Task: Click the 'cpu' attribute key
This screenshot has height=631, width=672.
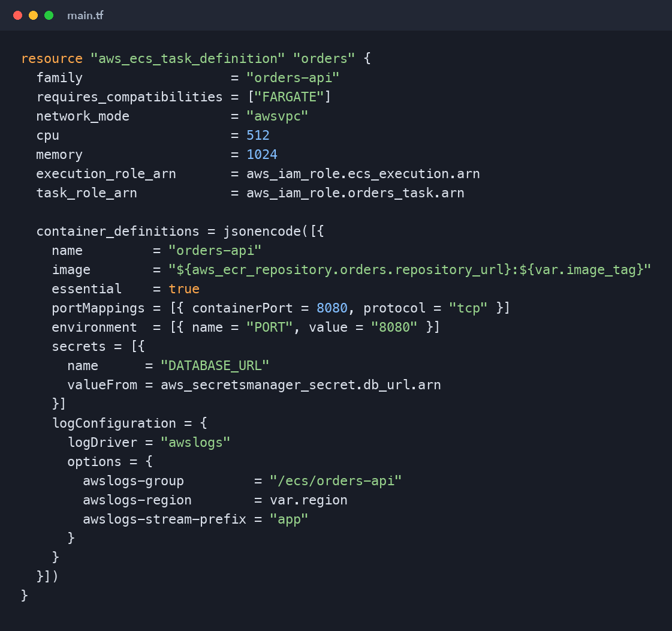Action: click(x=48, y=135)
